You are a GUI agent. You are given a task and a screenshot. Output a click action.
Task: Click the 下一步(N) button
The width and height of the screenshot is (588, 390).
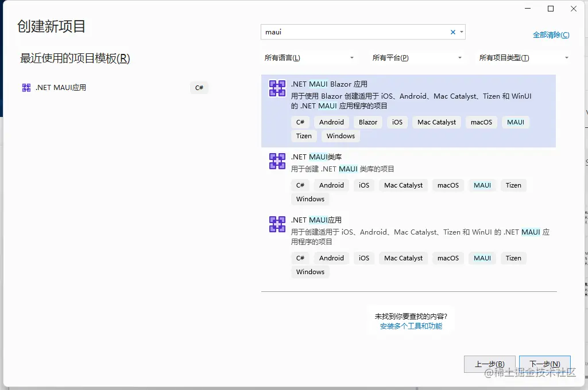click(545, 364)
